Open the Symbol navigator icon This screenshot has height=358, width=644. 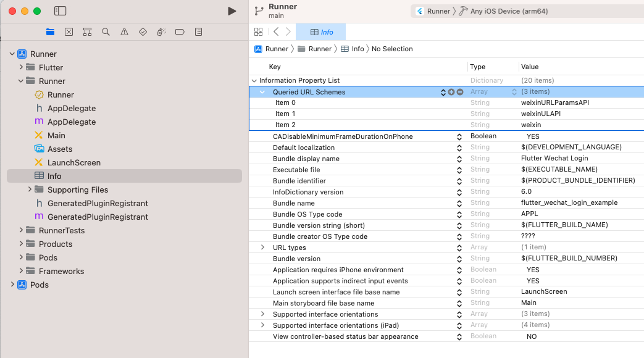[x=88, y=31]
